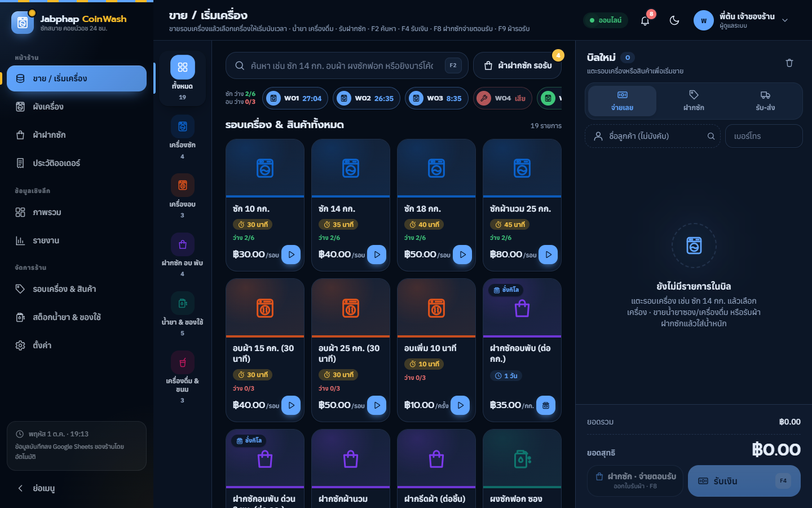Screen dimensions: 812x508
Task: Start the ซัก 14 กก. cycle play button
Action: point(377,255)
